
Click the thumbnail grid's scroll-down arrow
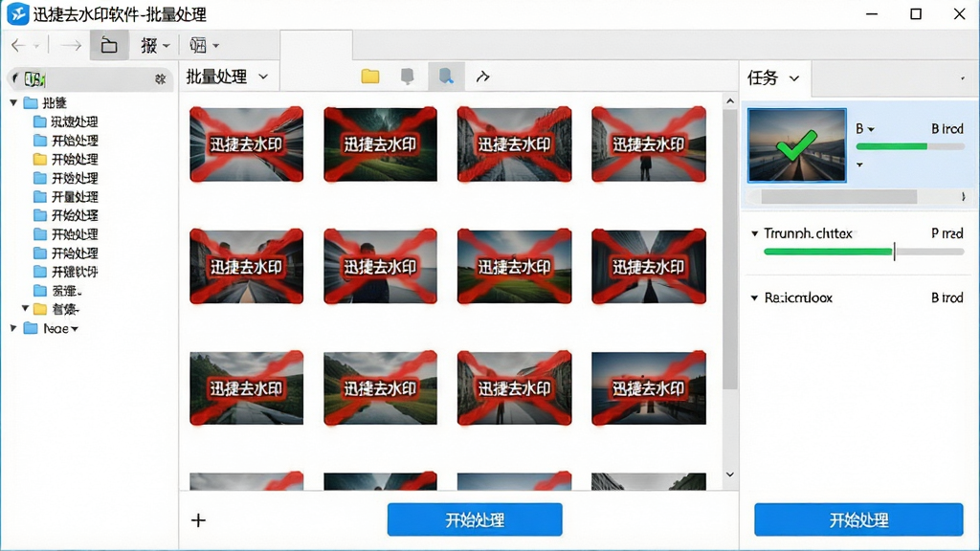pyautogui.click(x=729, y=474)
